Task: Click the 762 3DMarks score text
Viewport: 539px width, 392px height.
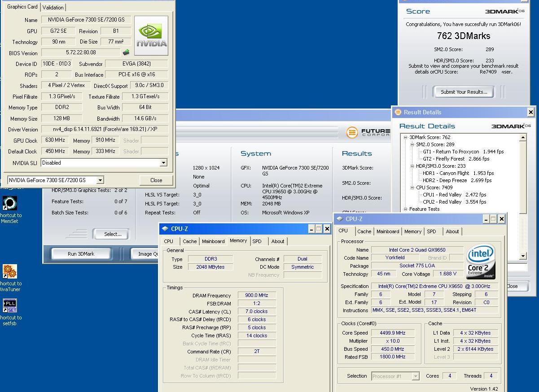Action: [464, 36]
